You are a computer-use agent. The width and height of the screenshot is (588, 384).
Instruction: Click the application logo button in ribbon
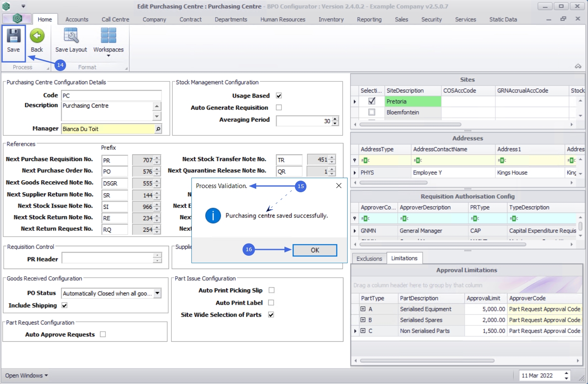pyautogui.click(x=17, y=19)
